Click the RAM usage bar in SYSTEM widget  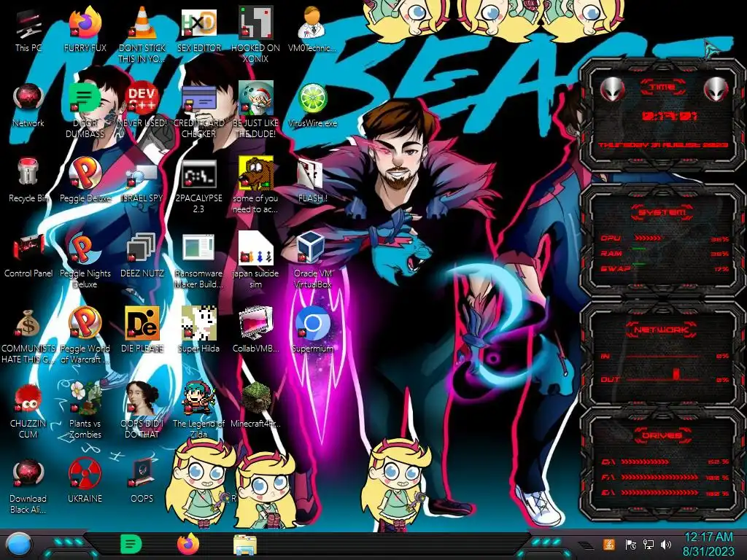pyautogui.click(x=639, y=249)
